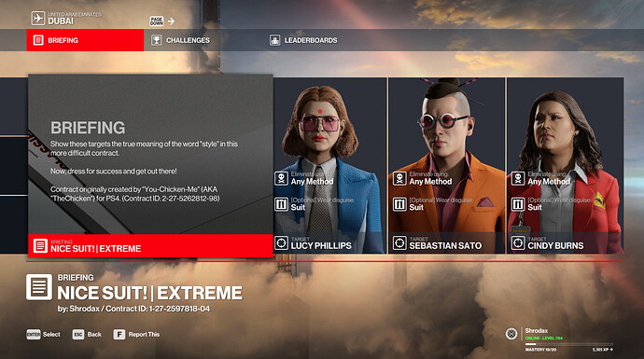Click the mastery XP progress bar

tap(568, 344)
